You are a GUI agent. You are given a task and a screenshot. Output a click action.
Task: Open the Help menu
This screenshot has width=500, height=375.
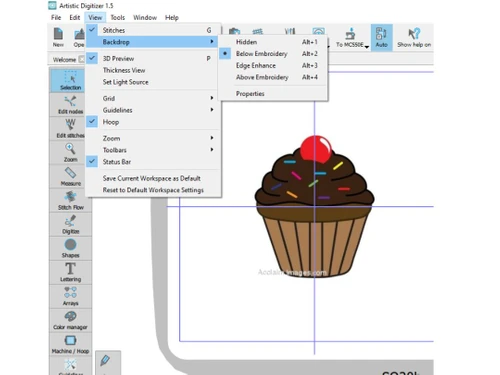pyautogui.click(x=172, y=17)
